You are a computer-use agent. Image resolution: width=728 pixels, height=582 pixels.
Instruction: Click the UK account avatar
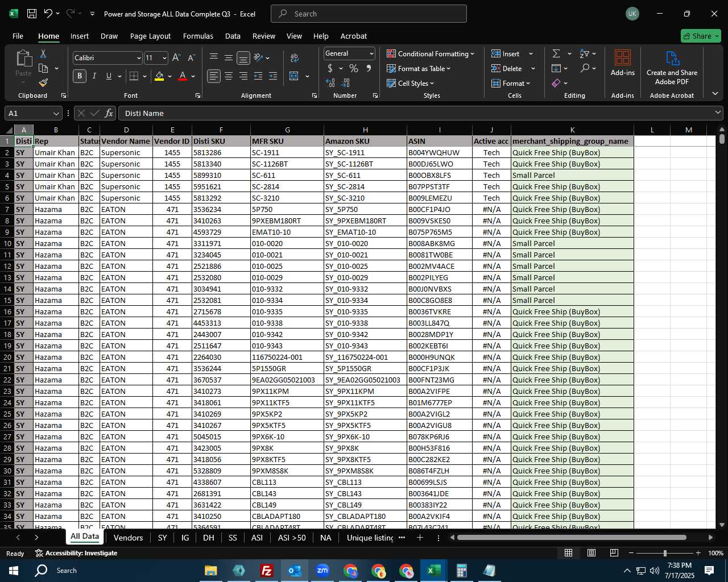click(632, 14)
